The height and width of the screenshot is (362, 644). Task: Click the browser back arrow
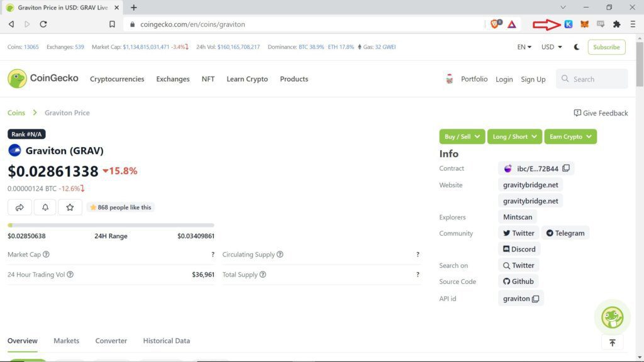click(11, 25)
